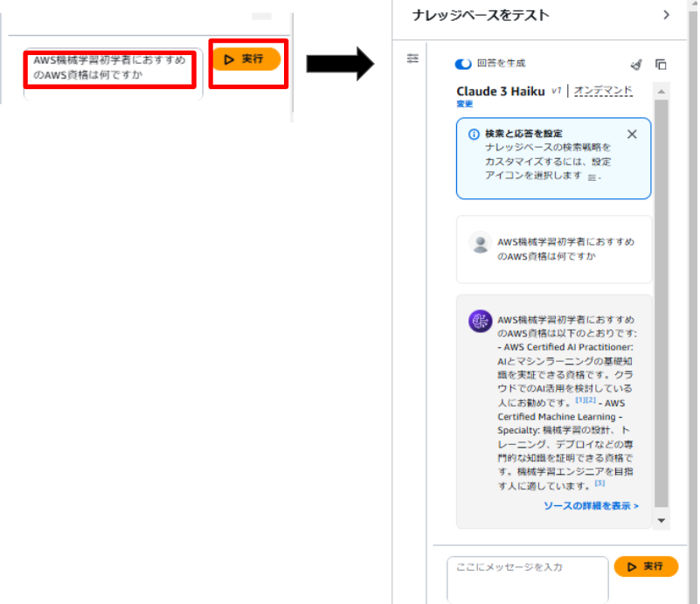Click the ナレッジベースをテスト panel title
The height and width of the screenshot is (604, 700).
[x=481, y=15]
